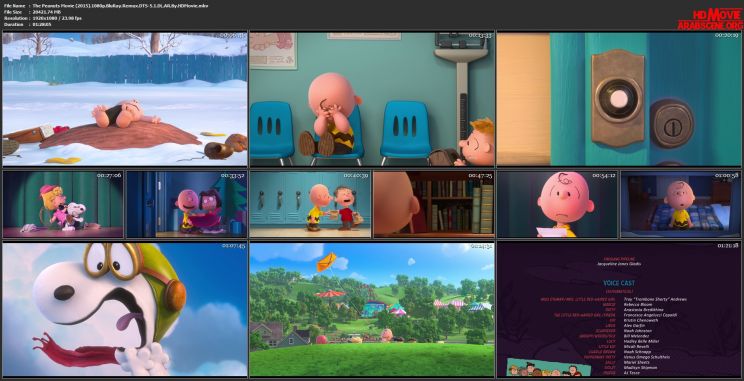Select the thumbnail of Charlie Brown covering eyes
This screenshot has width=744, height=381.
pos(372,99)
